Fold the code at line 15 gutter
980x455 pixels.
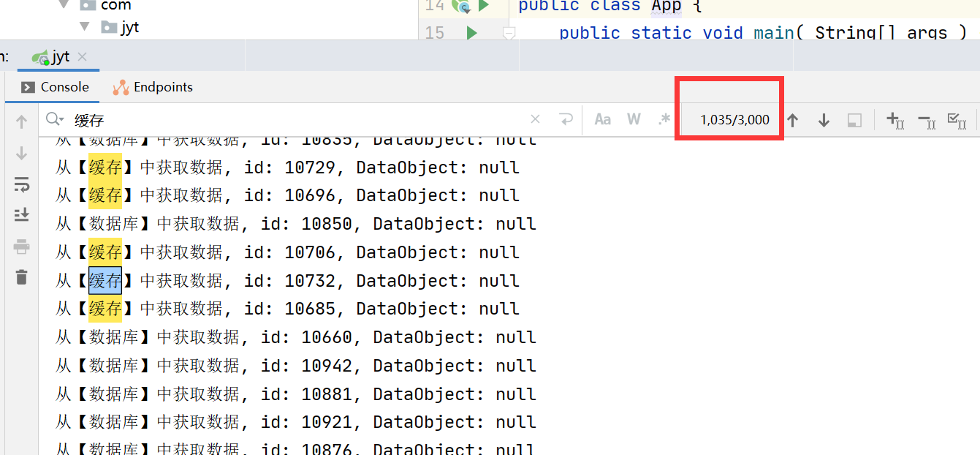509,32
